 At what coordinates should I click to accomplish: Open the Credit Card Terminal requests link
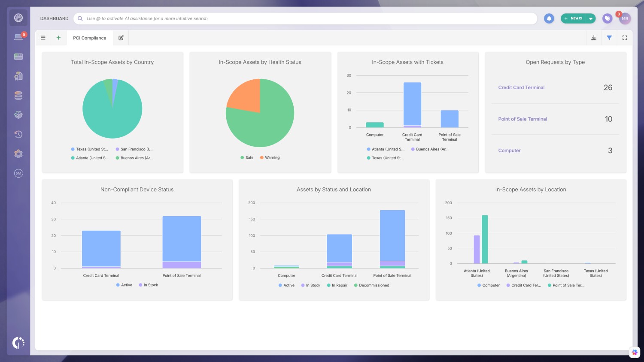(x=521, y=87)
